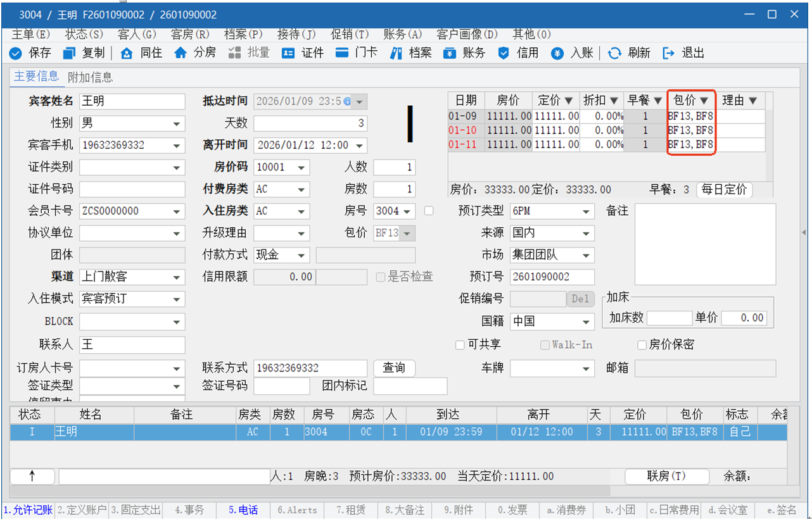Open the 预订类型 6PM dropdown

tap(587, 211)
